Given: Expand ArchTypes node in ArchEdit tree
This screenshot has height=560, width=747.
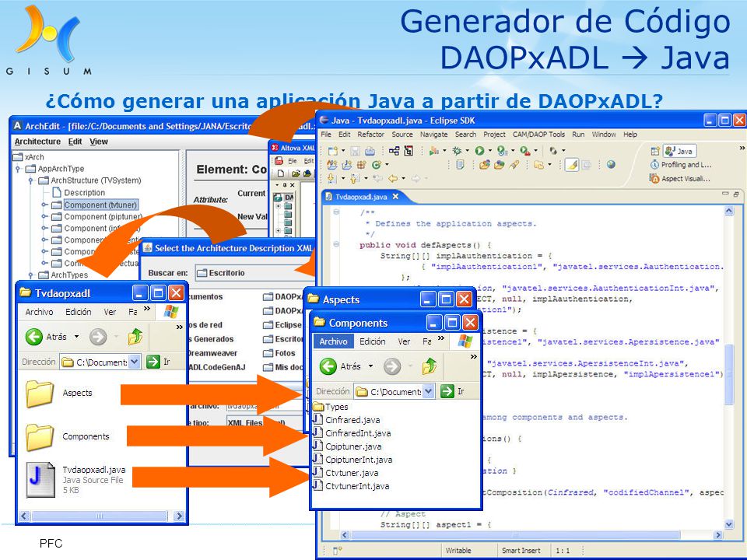Looking at the screenshot, I should (31, 275).
